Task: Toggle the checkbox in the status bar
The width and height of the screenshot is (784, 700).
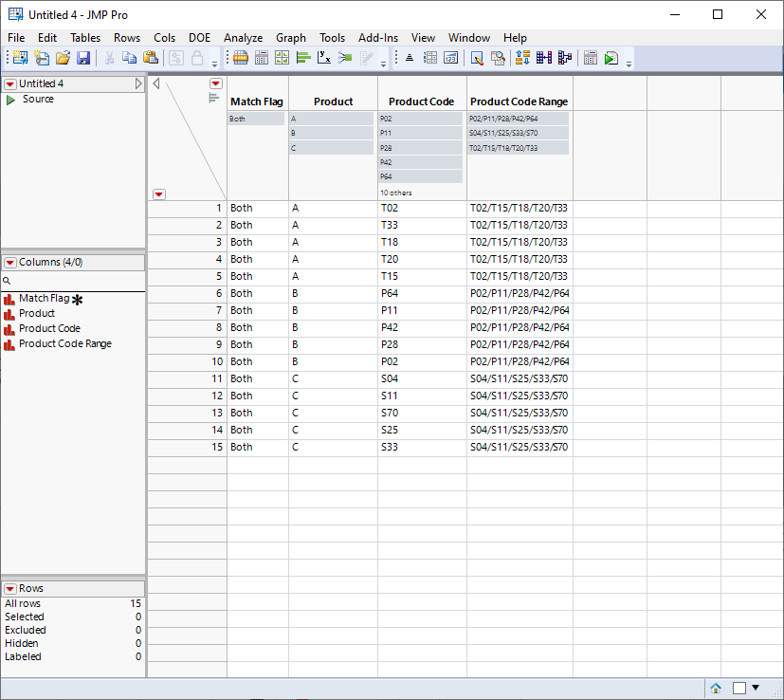Action: [738, 689]
